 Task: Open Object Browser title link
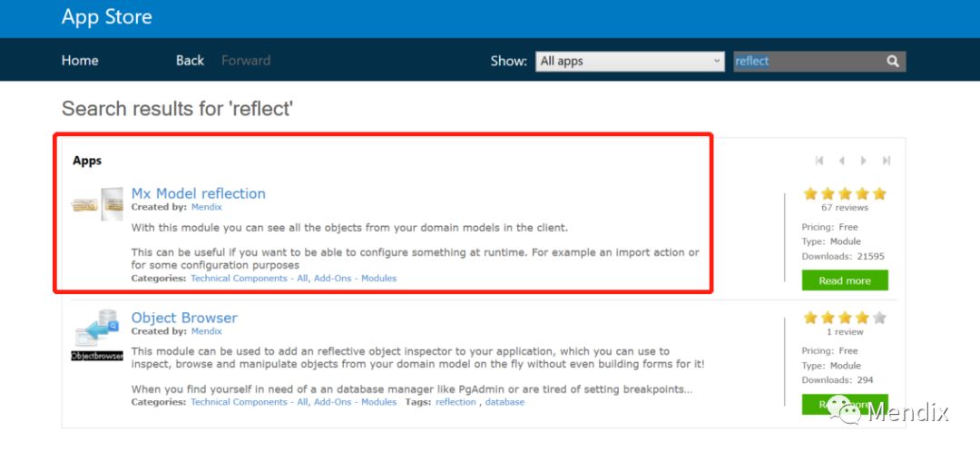click(x=184, y=318)
